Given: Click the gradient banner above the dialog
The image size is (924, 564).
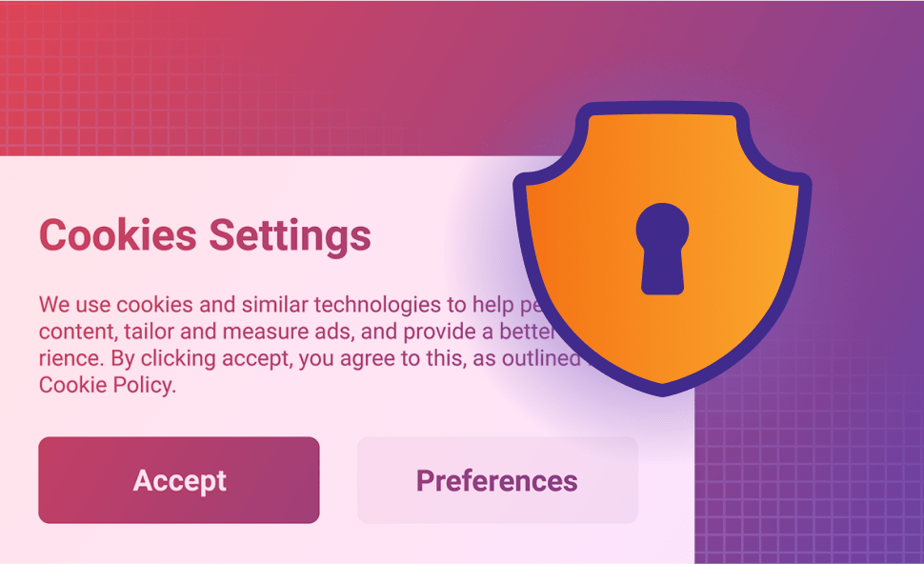Looking at the screenshot, I should coord(294,76).
